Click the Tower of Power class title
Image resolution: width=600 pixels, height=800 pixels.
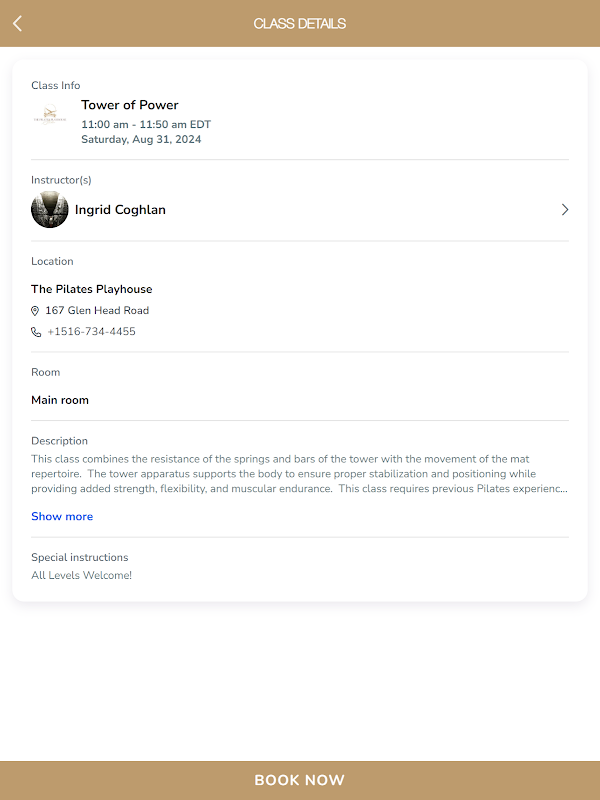[130, 105]
